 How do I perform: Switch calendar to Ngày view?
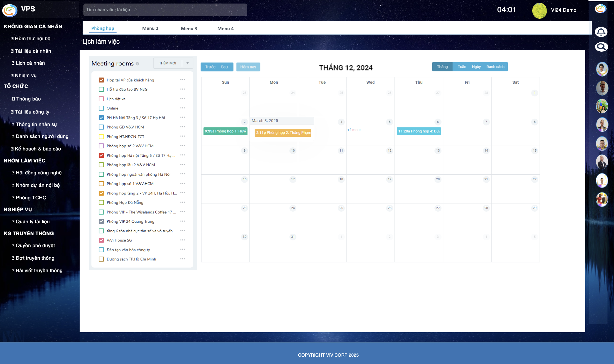pos(476,67)
